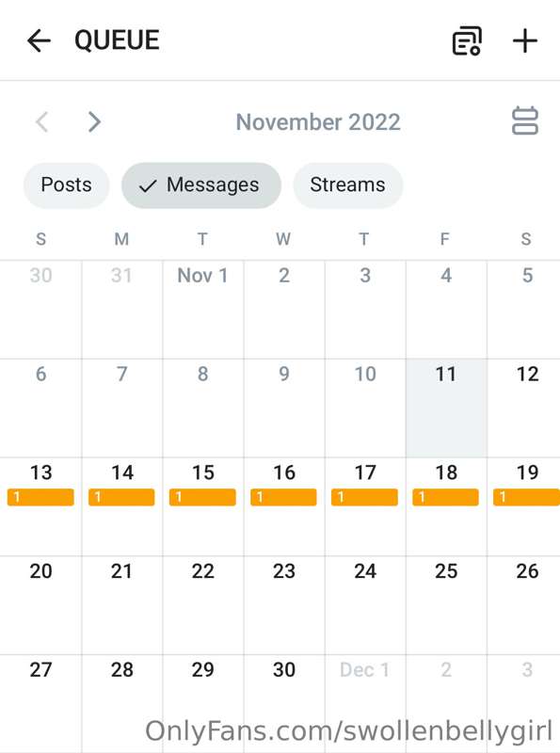The image size is (560, 753).
Task: Advance to next month with right chevron
Action: coord(94,122)
